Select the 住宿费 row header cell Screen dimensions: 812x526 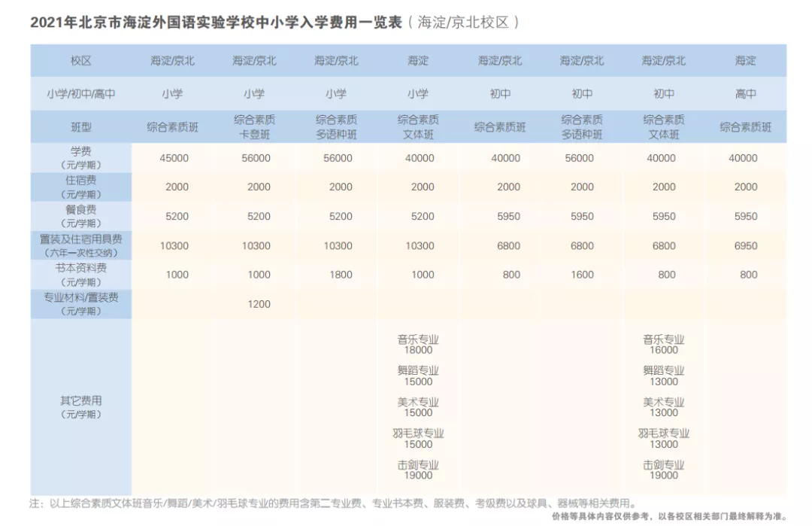[80, 187]
